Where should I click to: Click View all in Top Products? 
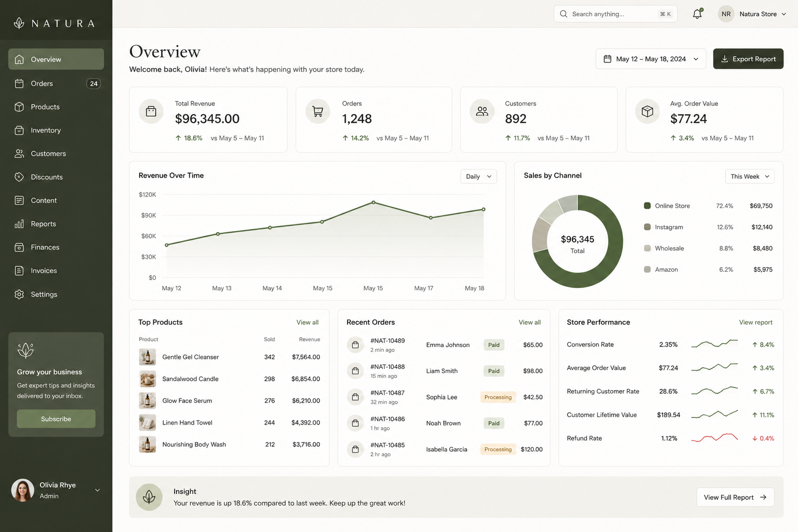[x=308, y=322]
